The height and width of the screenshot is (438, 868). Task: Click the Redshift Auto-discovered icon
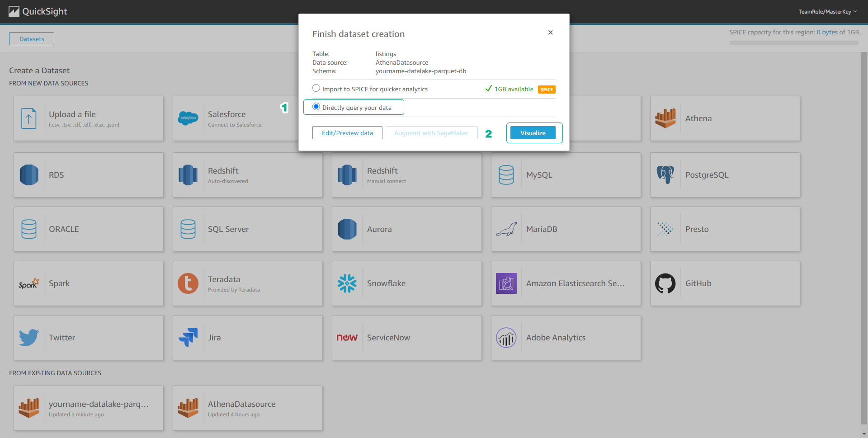pos(188,175)
